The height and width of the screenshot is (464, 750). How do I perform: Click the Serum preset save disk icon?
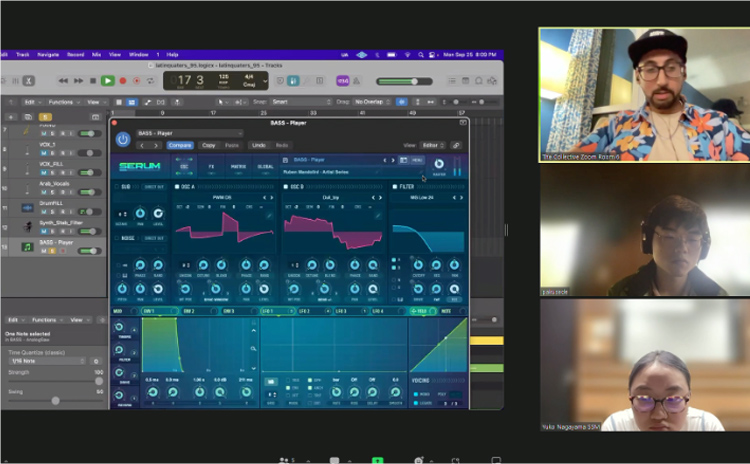[x=285, y=160]
